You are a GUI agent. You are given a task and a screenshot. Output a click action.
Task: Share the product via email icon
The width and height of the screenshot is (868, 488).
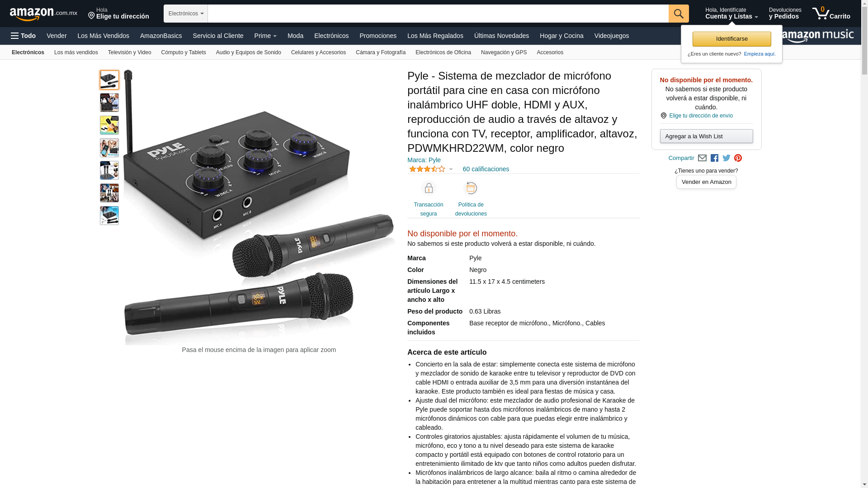coord(702,158)
